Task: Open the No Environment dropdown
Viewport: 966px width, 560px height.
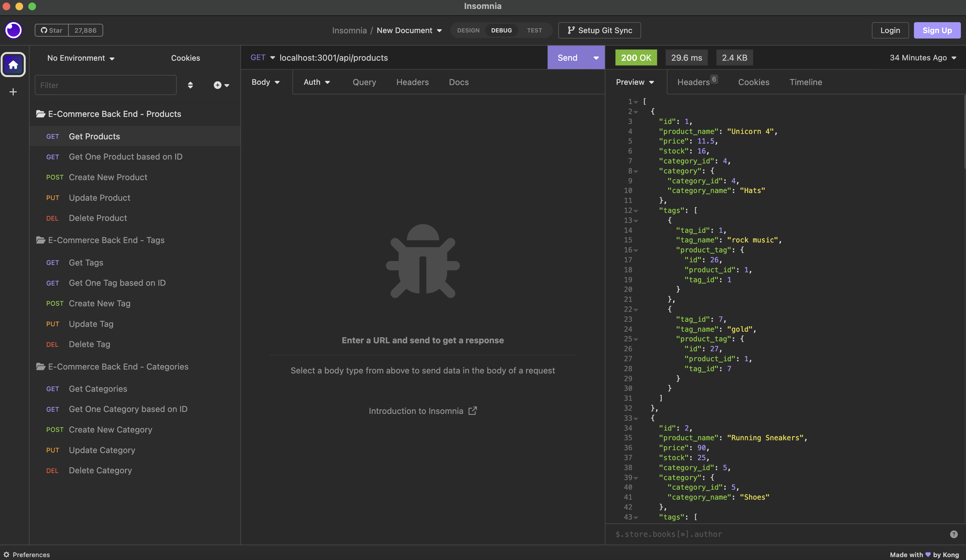Action: (80, 58)
